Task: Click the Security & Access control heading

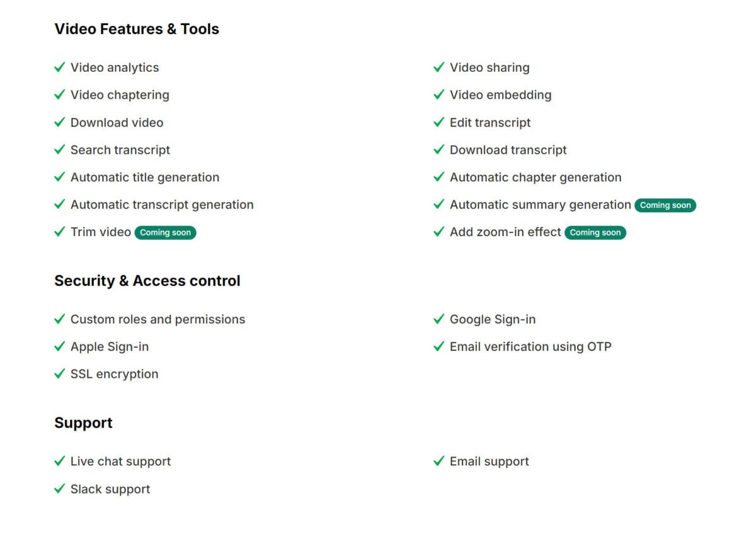Action: click(x=147, y=281)
